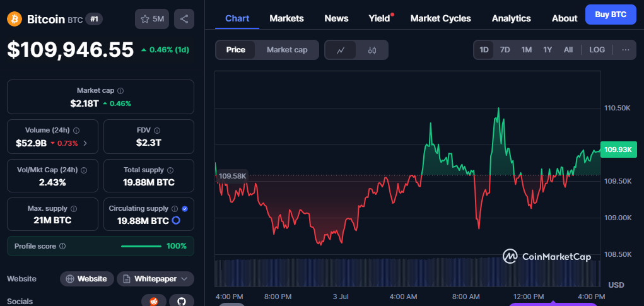Open the Website link button
The width and height of the screenshot is (644, 306).
click(x=86, y=279)
